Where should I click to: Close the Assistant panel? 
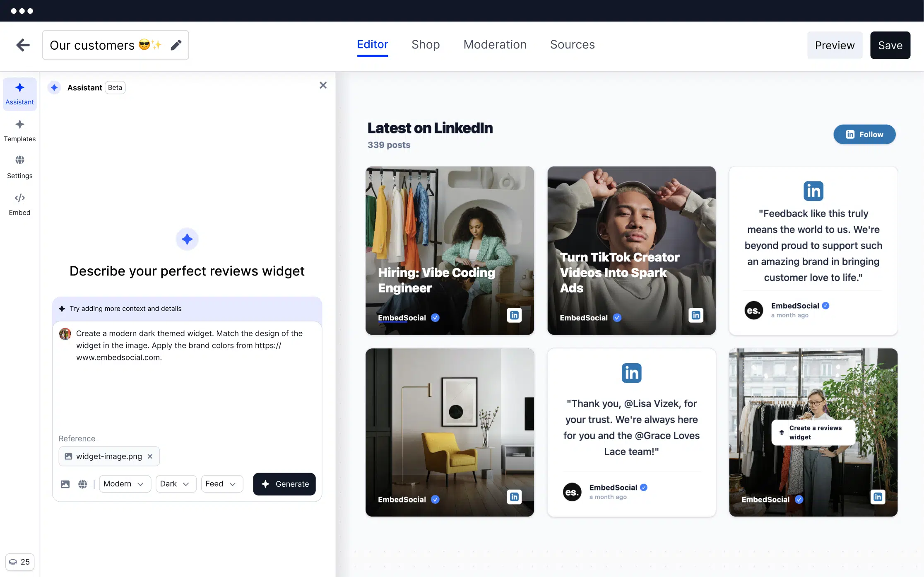coord(323,85)
